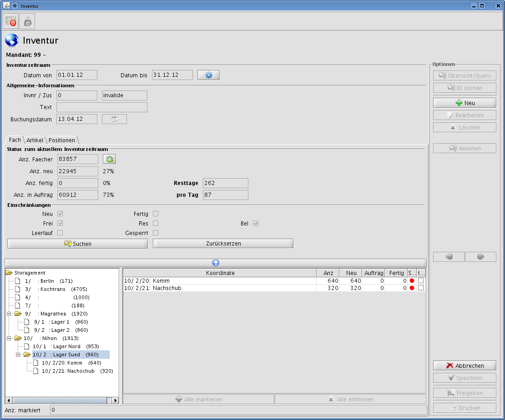505x420 pixels.
Task: Enable the Gesperrt checkbox
Action: (156, 232)
